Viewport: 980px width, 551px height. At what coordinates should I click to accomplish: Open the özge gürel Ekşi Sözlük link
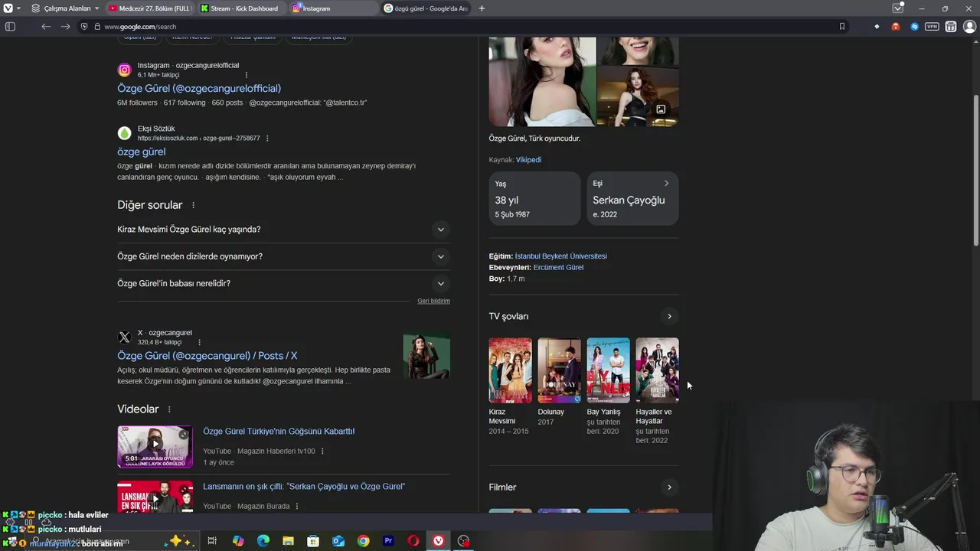point(141,152)
